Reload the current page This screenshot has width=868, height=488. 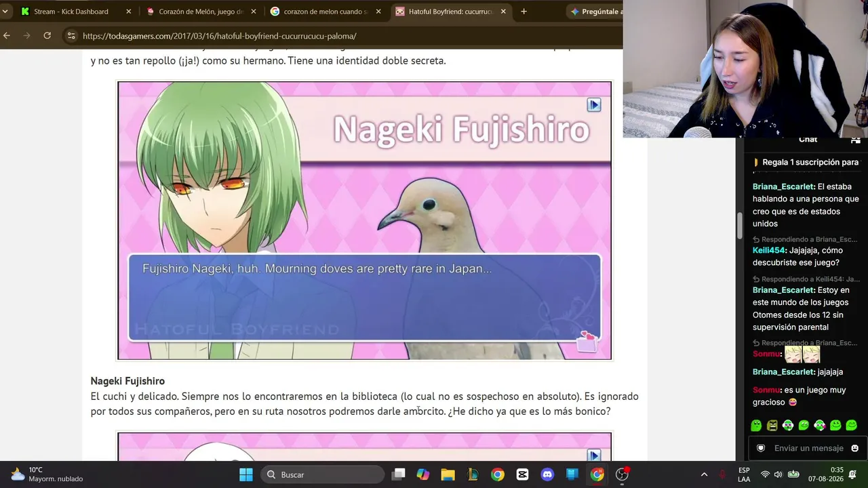tap(47, 35)
